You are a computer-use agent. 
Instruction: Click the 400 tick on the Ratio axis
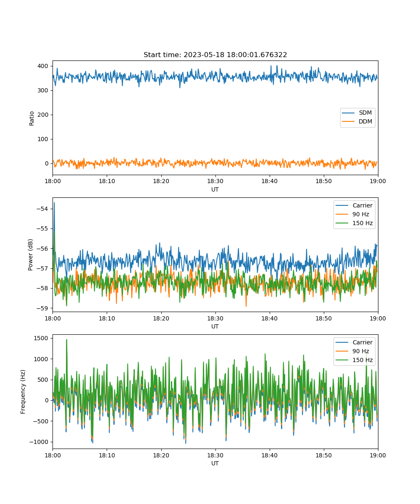point(44,66)
